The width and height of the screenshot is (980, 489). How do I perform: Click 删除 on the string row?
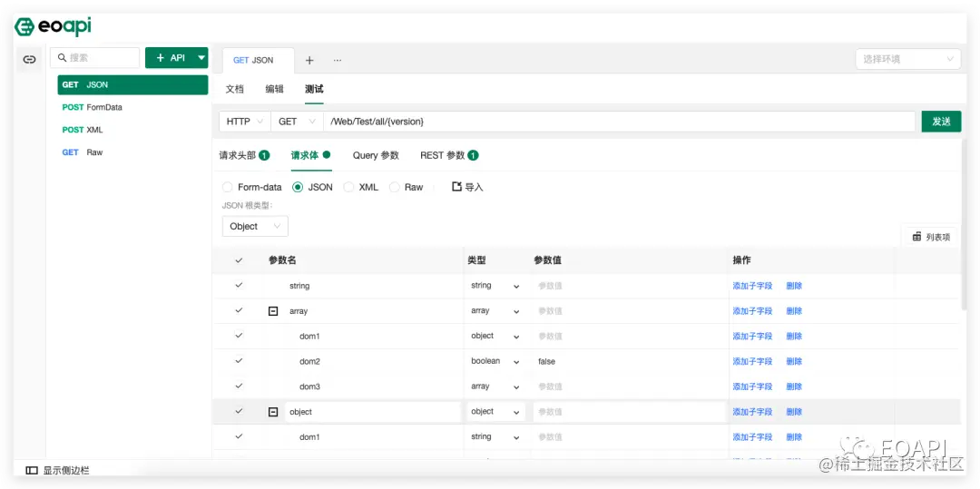[x=794, y=286]
